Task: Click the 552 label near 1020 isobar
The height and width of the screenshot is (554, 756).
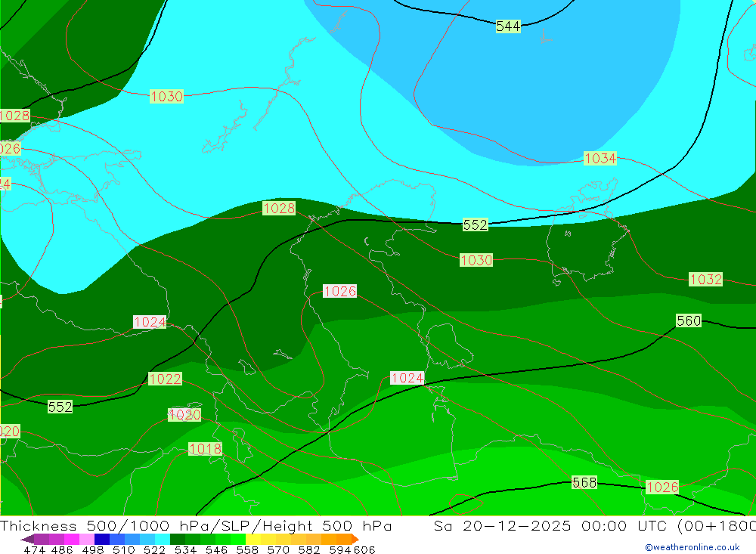Action: [60, 407]
